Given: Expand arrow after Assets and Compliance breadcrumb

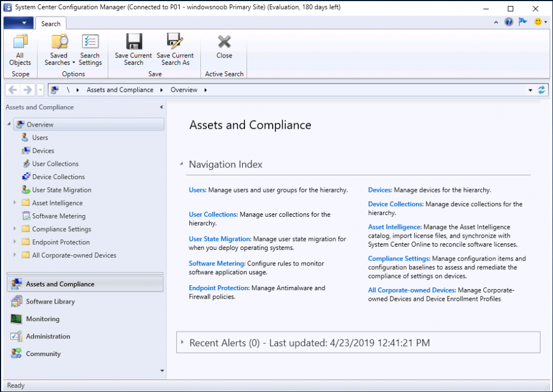Looking at the screenshot, I should click(x=161, y=90).
